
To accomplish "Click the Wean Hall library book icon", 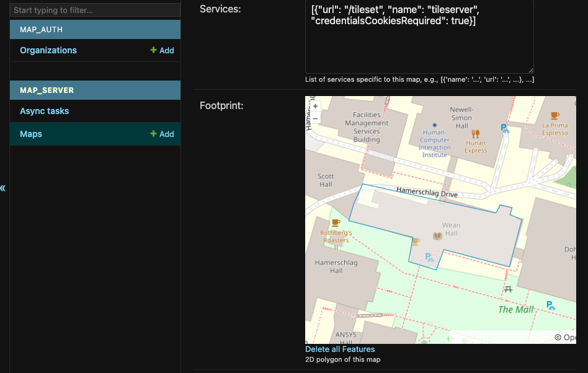I will click(437, 235).
